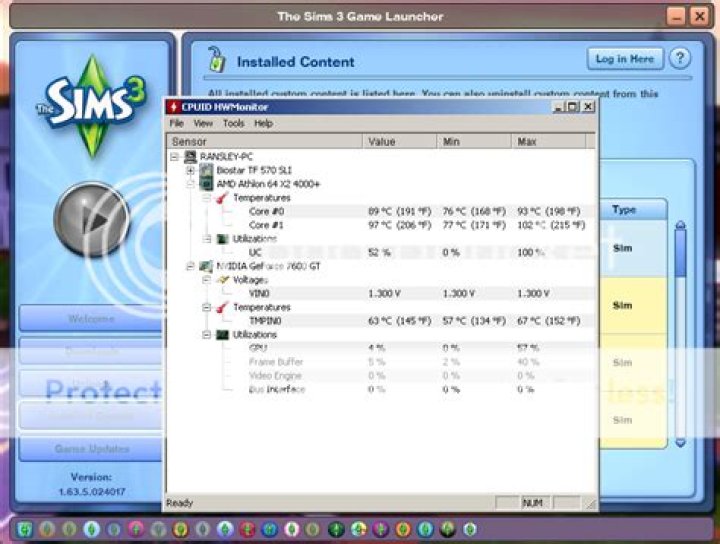This screenshot has width=720, height=544.
Task: Click the AMD Athlon 64 X2 processor icon
Action: (x=207, y=184)
